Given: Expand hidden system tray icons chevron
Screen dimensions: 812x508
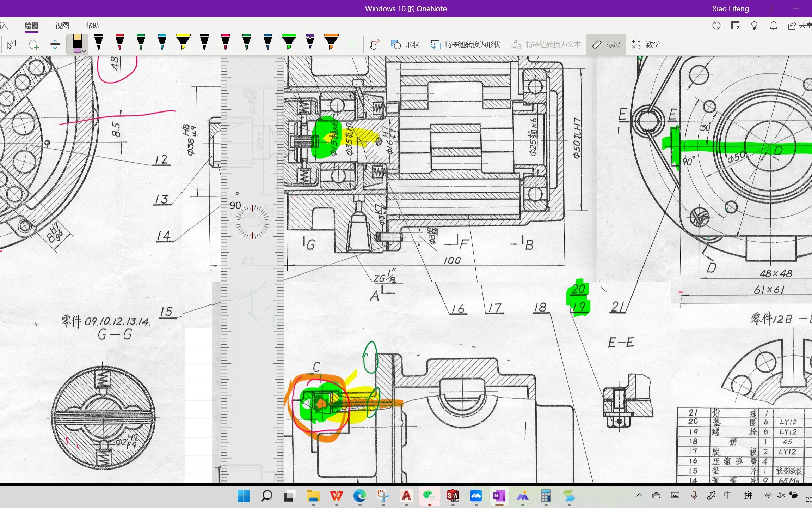Looking at the screenshot, I should [639, 495].
